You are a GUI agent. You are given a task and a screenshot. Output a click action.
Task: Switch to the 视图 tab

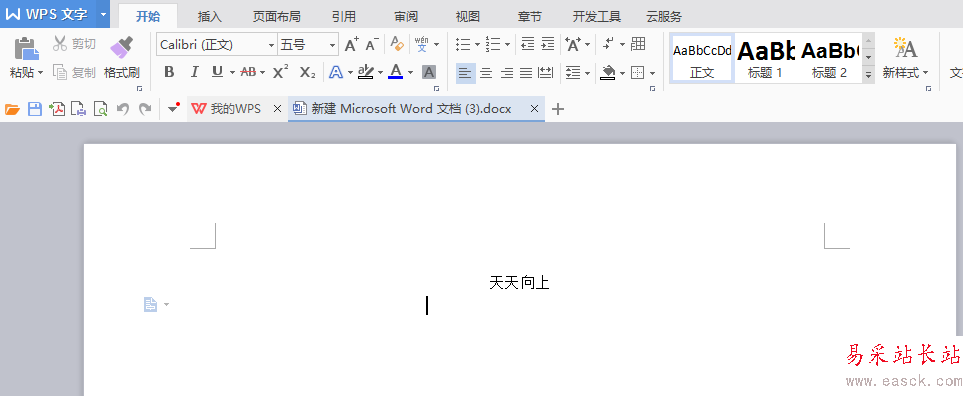click(467, 17)
